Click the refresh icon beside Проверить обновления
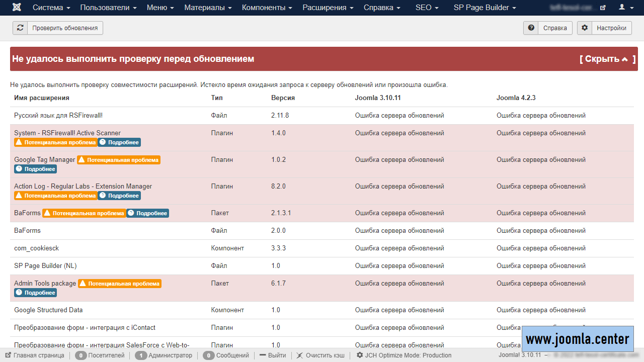The height and width of the screenshot is (362, 644). pos(20,28)
